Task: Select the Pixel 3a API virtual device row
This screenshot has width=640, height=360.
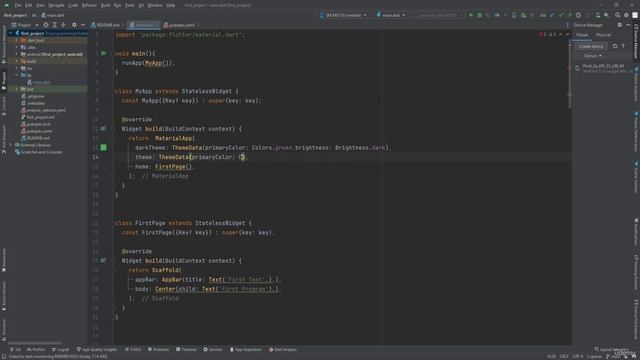Action: (x=602, y=68)
